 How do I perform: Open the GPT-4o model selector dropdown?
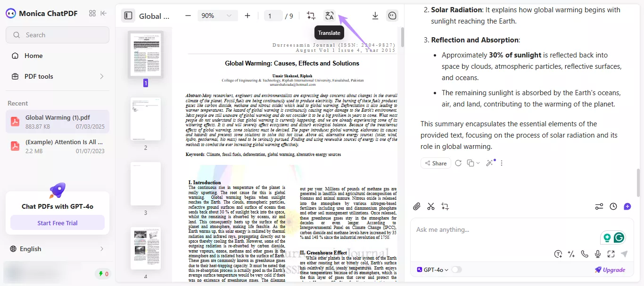click(432, 270)
